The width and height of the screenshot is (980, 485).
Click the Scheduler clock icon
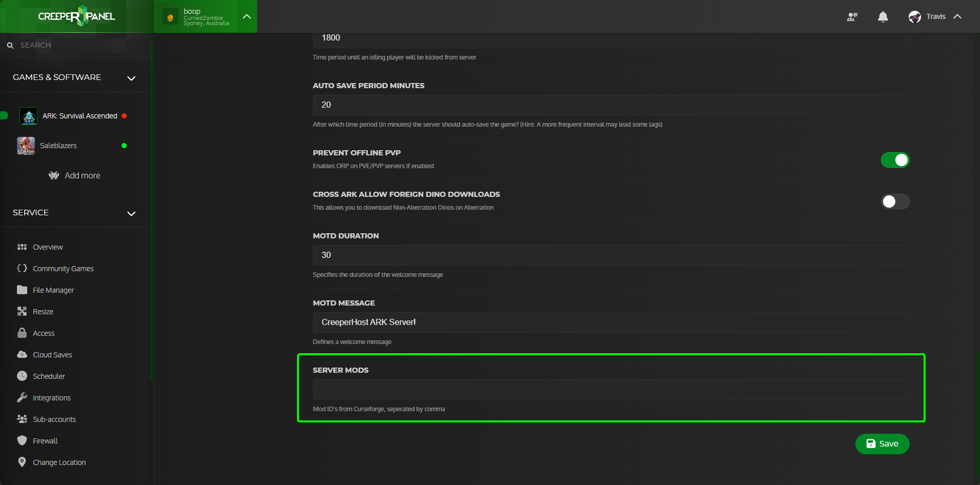[x=22, y=376]
